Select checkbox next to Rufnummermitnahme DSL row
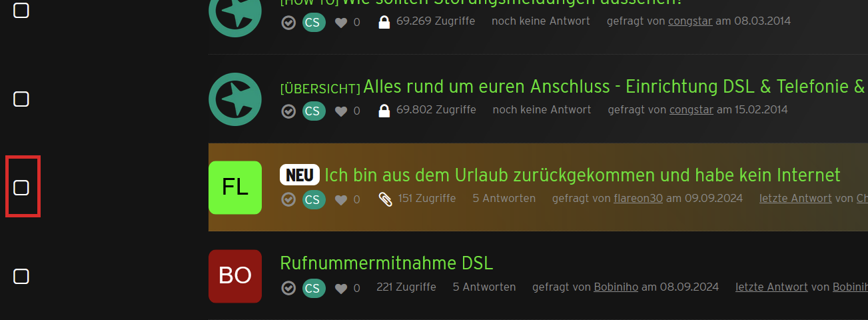Viewport: 868px width, 320px height. click(x=21, y=276)
